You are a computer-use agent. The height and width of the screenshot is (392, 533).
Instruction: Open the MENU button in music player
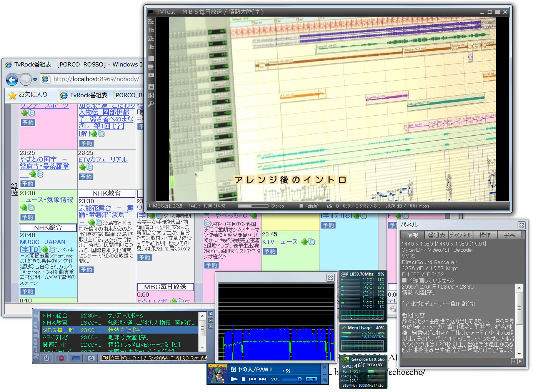311,379
